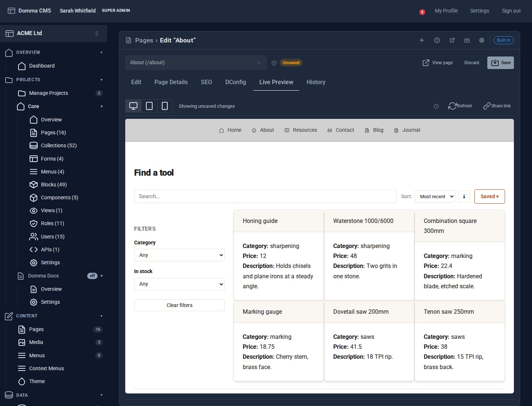
Task: Click the info icon next to the Unsaved badge
Action: click(274, 63)
